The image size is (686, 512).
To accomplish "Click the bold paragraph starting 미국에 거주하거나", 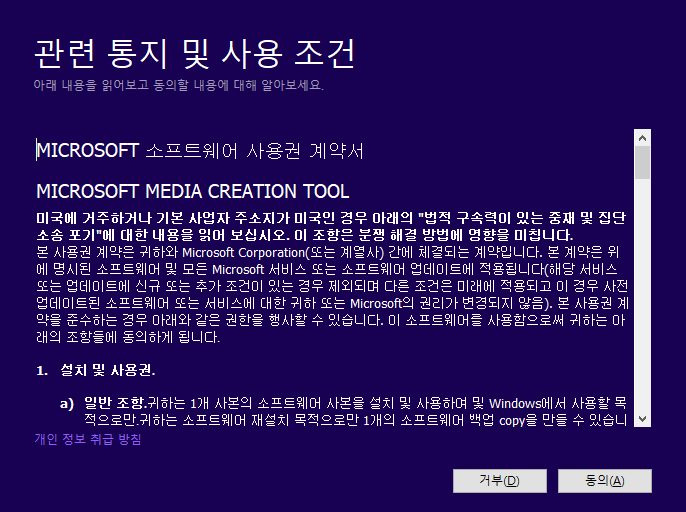I will pyautogui.click(x=331, y=226).
